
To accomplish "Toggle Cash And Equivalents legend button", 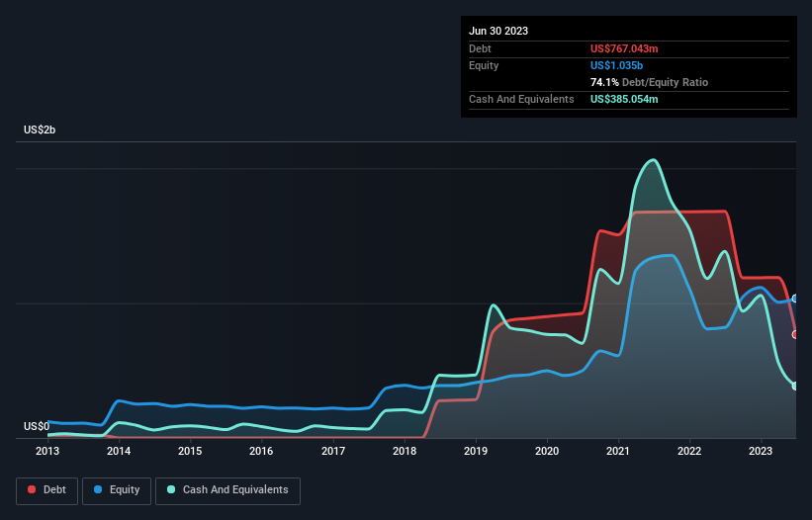I will [x=227, y=490].
